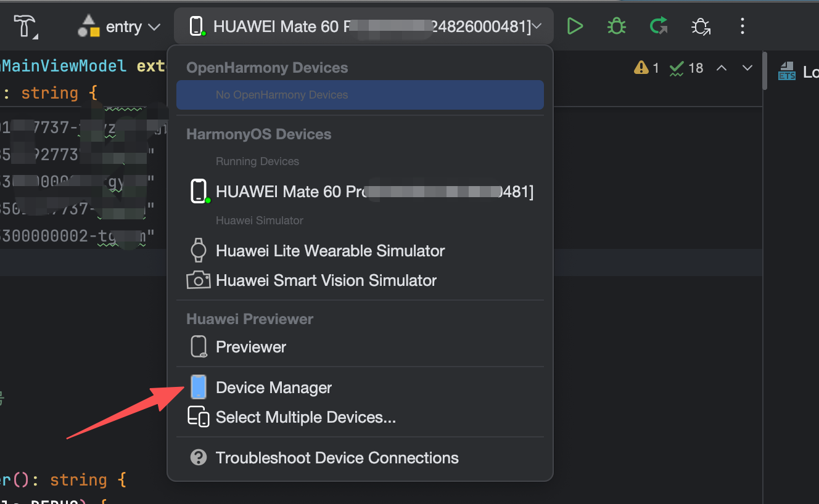Viewport: 819px width, 504px height.
Task: Choose Huawei Smart Vision Simulator
Action: click(x=326, y=280)
